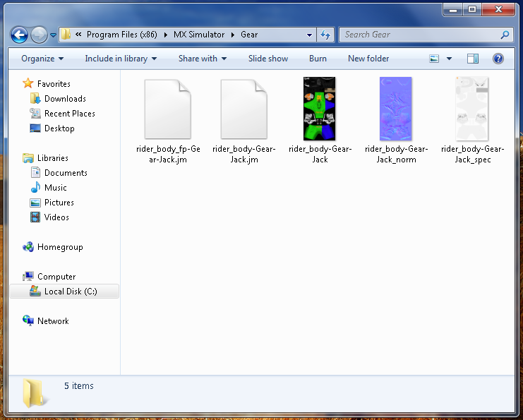This screenshot has height=420, width=523.
Task: Click the change view icon
Action: (x=435, y=59)
